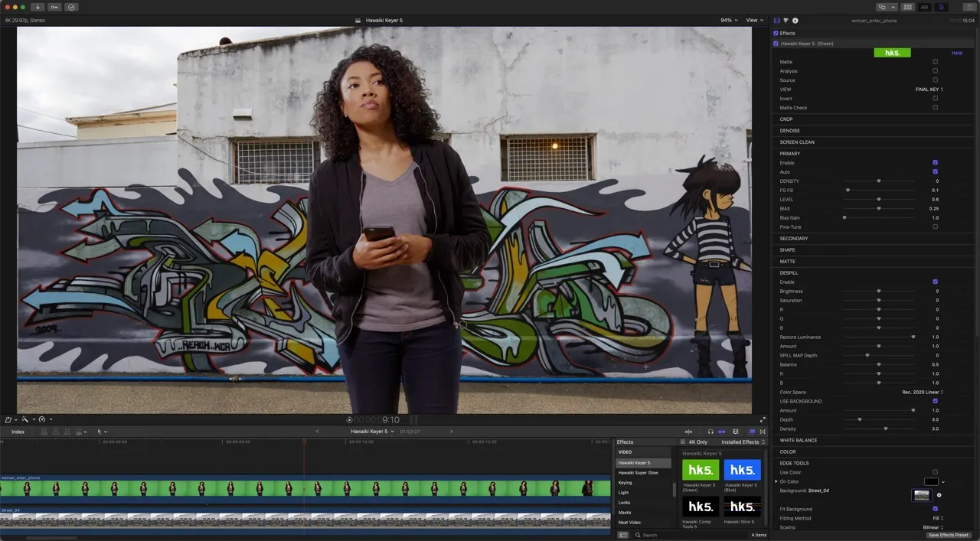Enter fullscreen viewer with the arrows icon
Viewport: 980px width, 541px height.
763,420
